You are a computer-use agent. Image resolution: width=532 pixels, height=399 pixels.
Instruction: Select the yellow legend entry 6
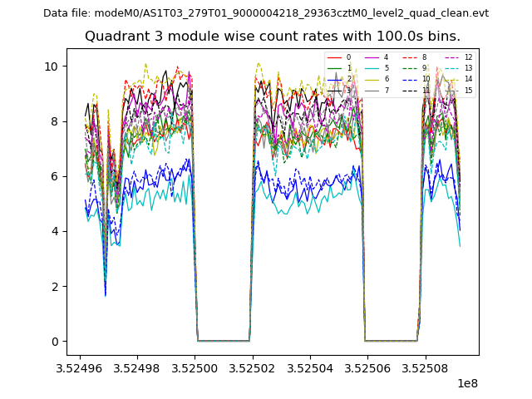378,79
